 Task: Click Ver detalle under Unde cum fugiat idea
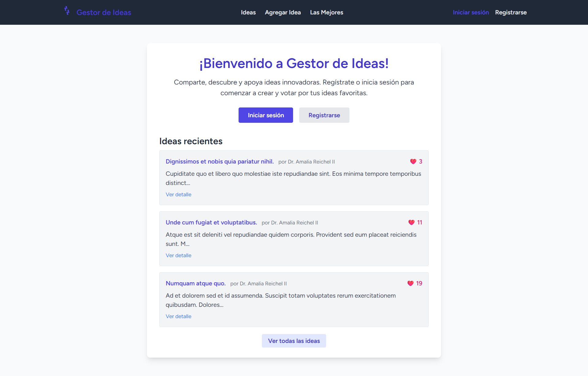tap(179, 255)
